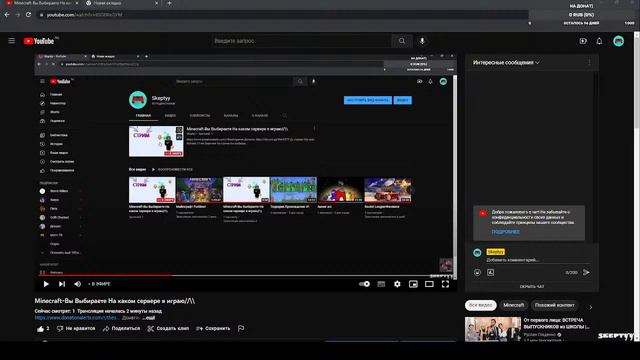Go to YouTube home via logo

pos(39,41)
